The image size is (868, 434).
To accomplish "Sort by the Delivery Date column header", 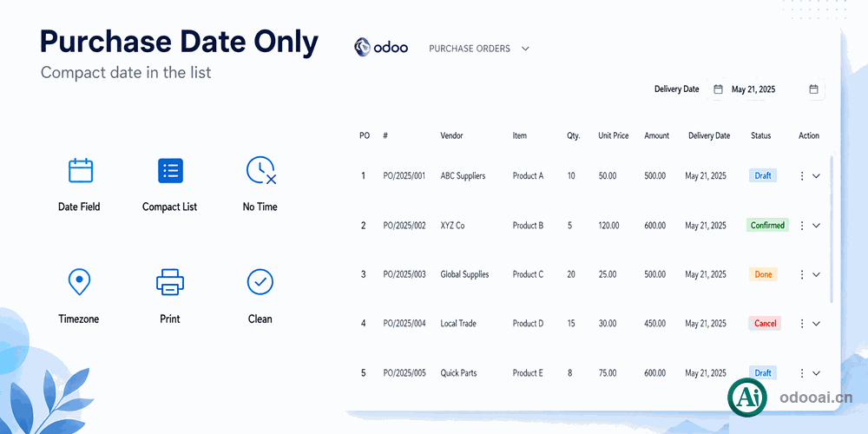I will (709, 135).
